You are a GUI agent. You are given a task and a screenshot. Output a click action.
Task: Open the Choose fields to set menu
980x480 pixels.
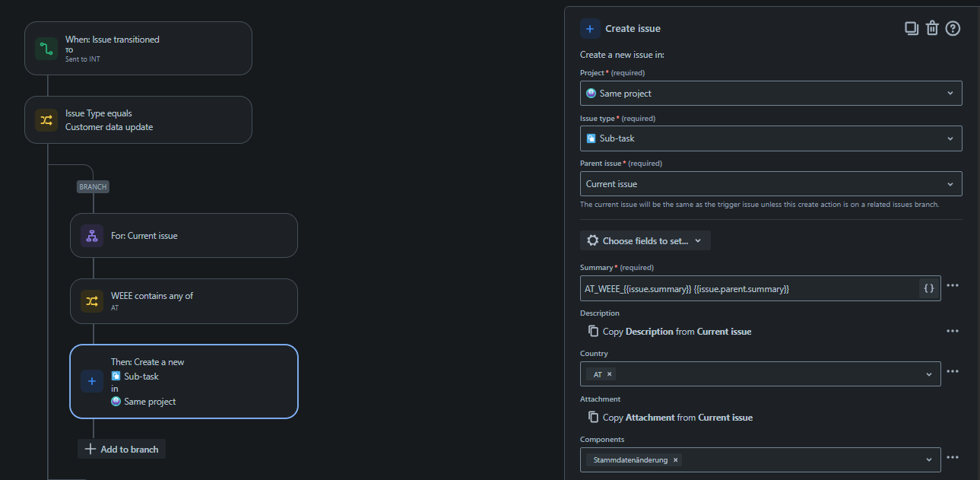(x=645, y=240)
